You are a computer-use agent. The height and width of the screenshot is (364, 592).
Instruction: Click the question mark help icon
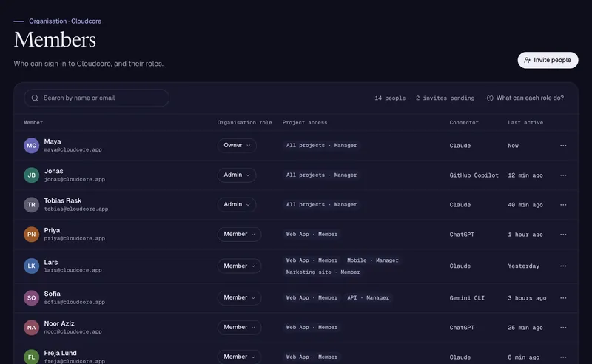pos(490,98)
